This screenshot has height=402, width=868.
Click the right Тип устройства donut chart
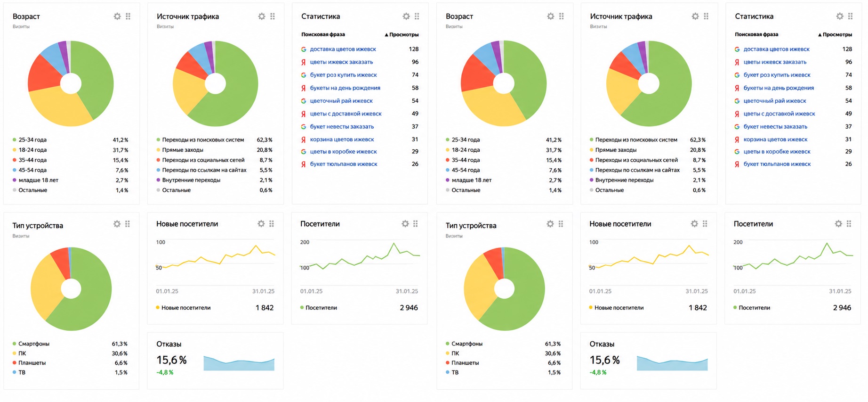[x=504, y=289]
